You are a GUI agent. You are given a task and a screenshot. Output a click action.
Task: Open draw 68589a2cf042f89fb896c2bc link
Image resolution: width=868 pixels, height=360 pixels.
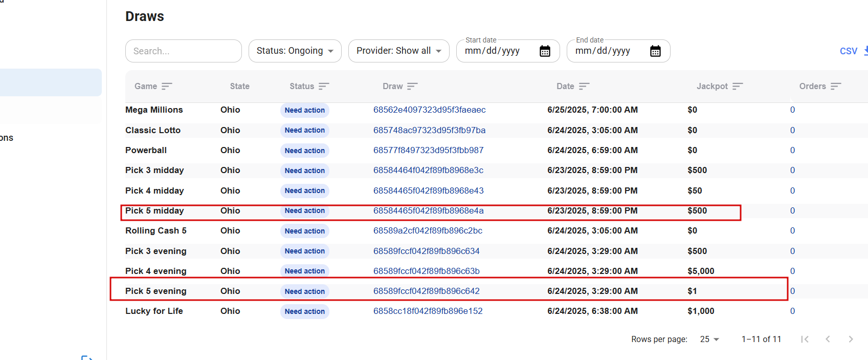tap(428, 230)
